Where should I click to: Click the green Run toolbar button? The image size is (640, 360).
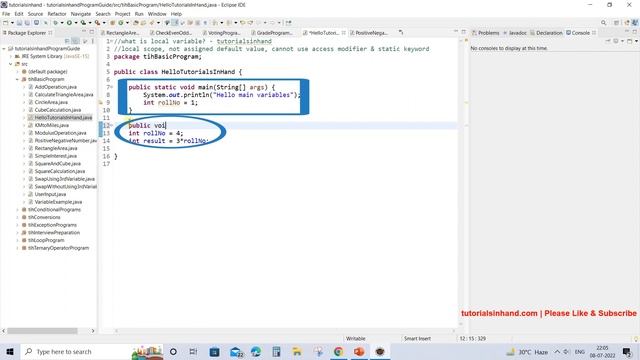(x=69, y=22)
